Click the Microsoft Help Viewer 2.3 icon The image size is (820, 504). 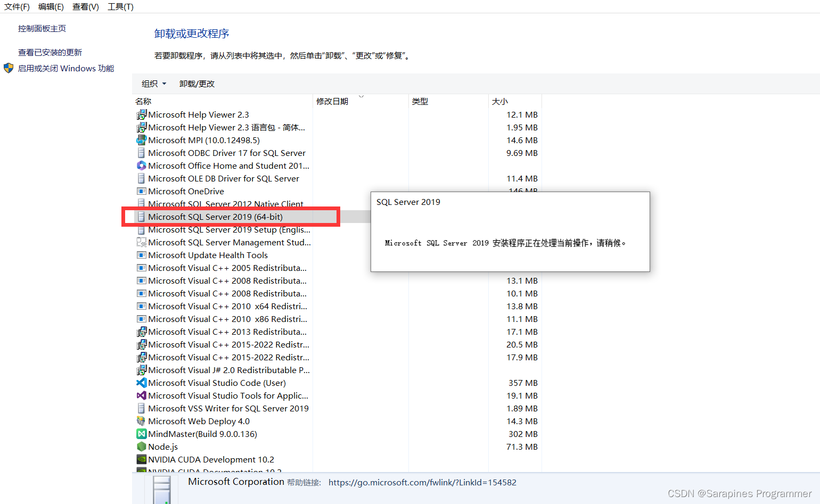click(141, 114)
